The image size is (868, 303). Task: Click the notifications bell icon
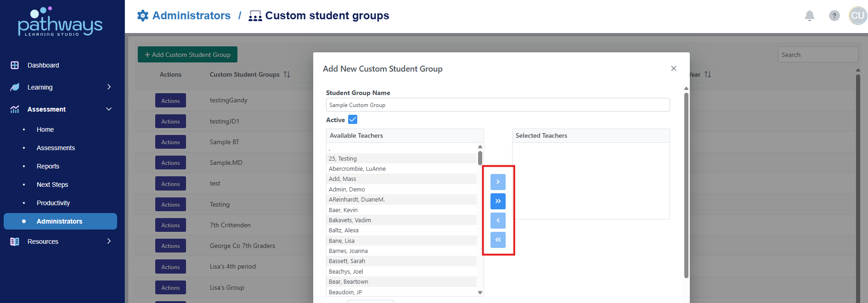click(810, 16)
